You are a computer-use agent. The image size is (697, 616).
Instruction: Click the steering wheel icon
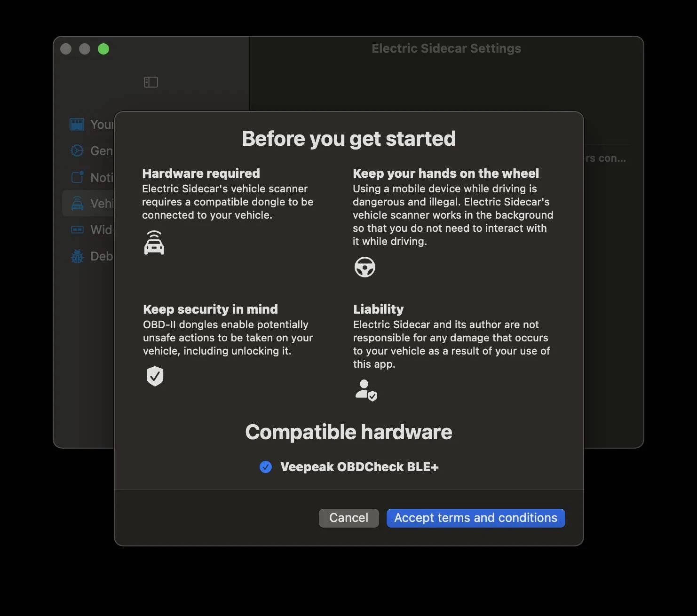tap(364, 267)
